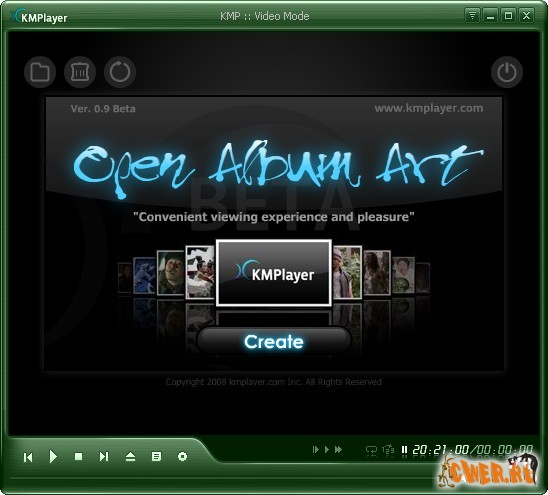The width and height of the screenshot is (548, 495).
Task: Open the KMPlayer logo menu in title bar
Action: coord(39,16)
